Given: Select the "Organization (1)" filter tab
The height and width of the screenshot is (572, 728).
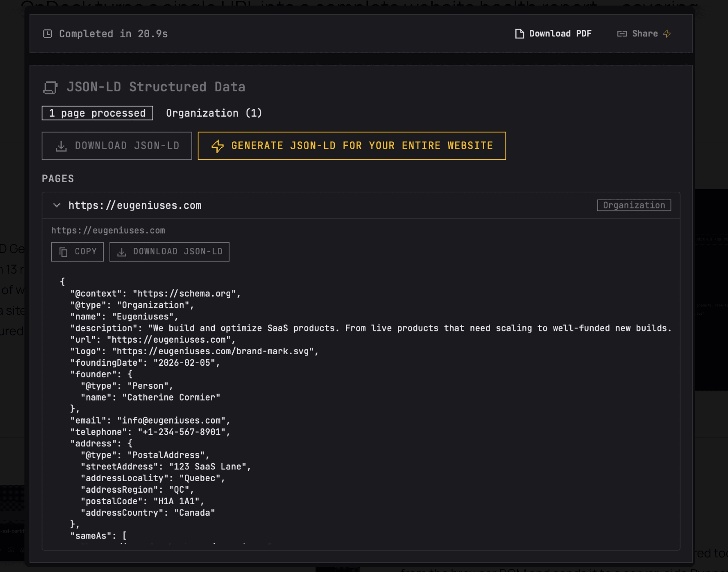Looking at the screenshot, I should (x=214, y=113).
